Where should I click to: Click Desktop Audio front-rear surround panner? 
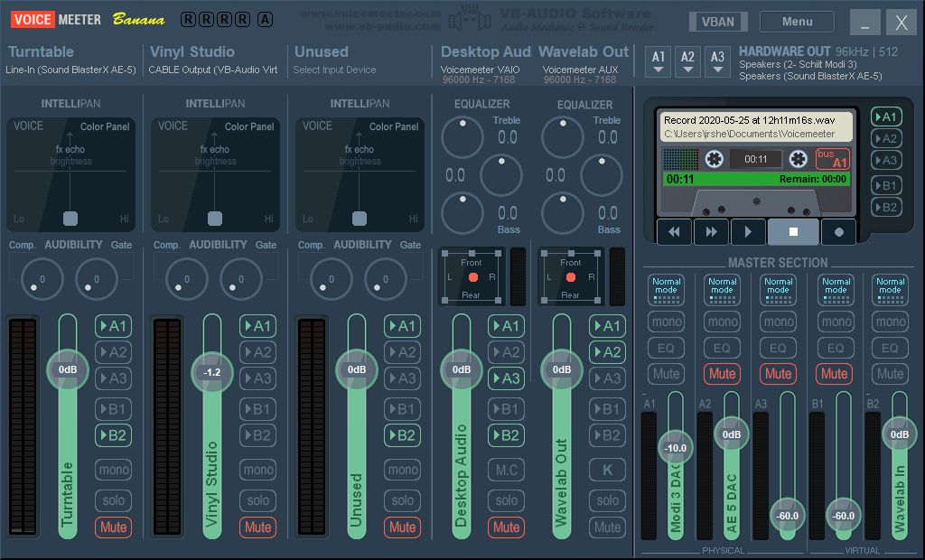472,276
